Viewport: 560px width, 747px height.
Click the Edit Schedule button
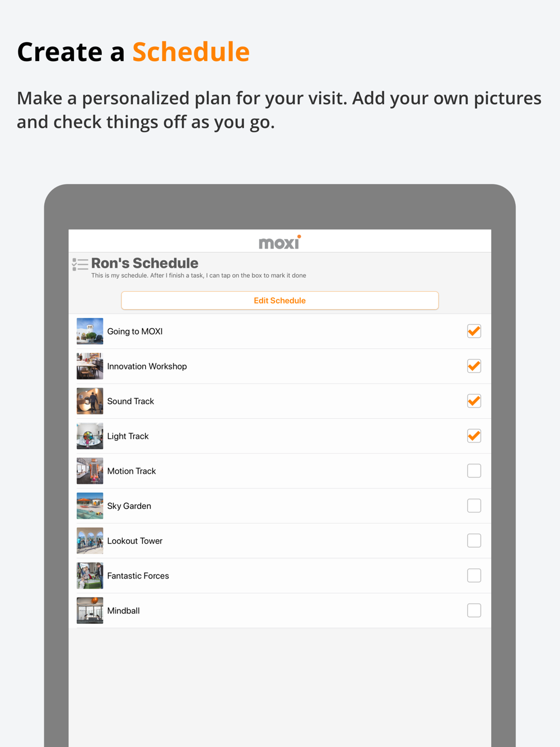[x=280, y=301]
